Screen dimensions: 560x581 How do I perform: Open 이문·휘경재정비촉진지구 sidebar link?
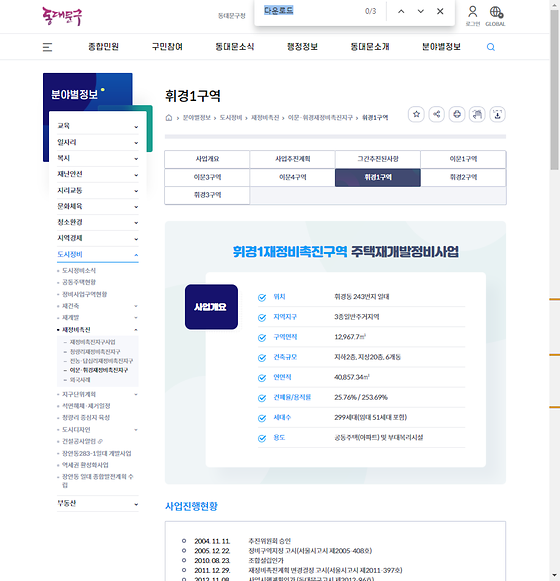[99, 370]
